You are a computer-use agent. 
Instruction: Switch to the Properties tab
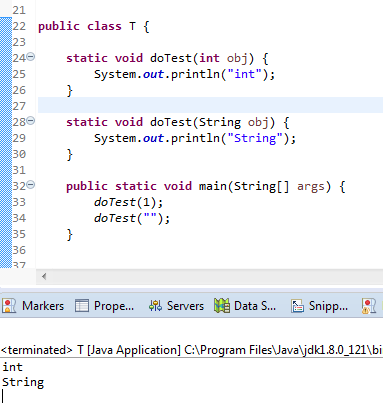click(105, 306)
